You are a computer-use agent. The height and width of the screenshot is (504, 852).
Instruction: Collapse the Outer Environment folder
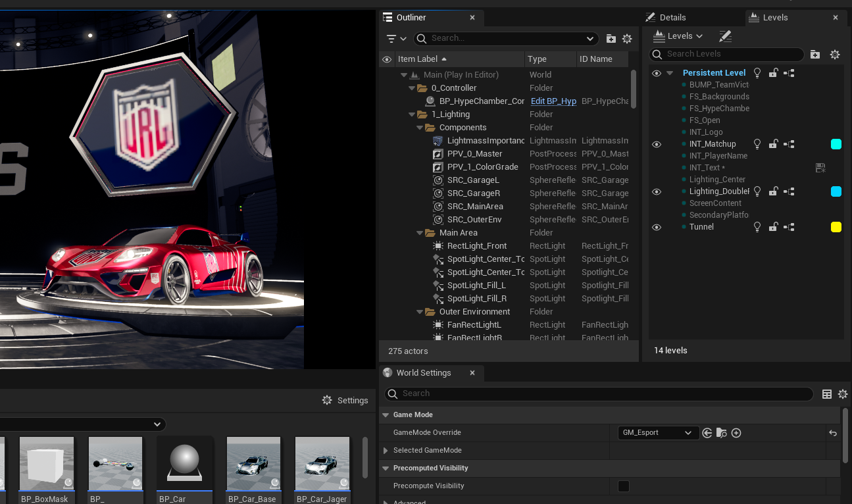(x=420, y=312)
